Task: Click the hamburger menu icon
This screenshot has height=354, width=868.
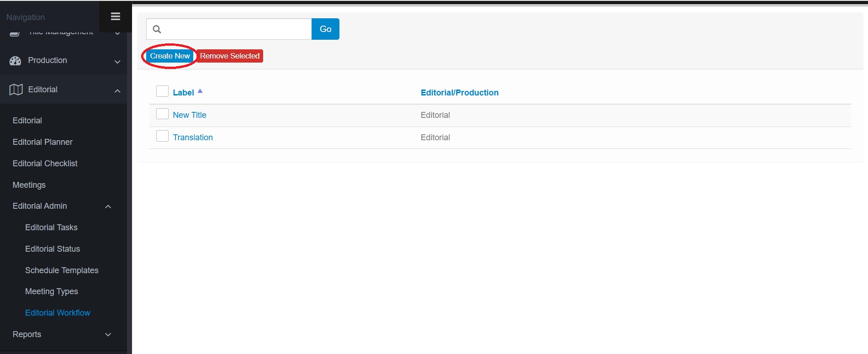Action: coord(115,16)
